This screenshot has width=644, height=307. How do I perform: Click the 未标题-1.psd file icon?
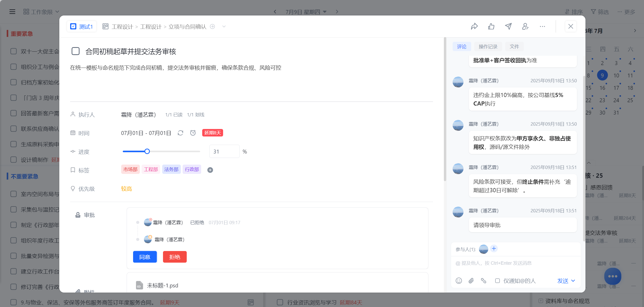[x=139, y=285]
